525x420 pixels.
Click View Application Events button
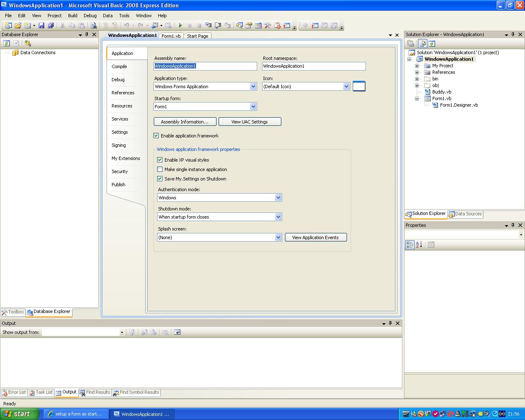pyautogui.click(x=316, y=237)
